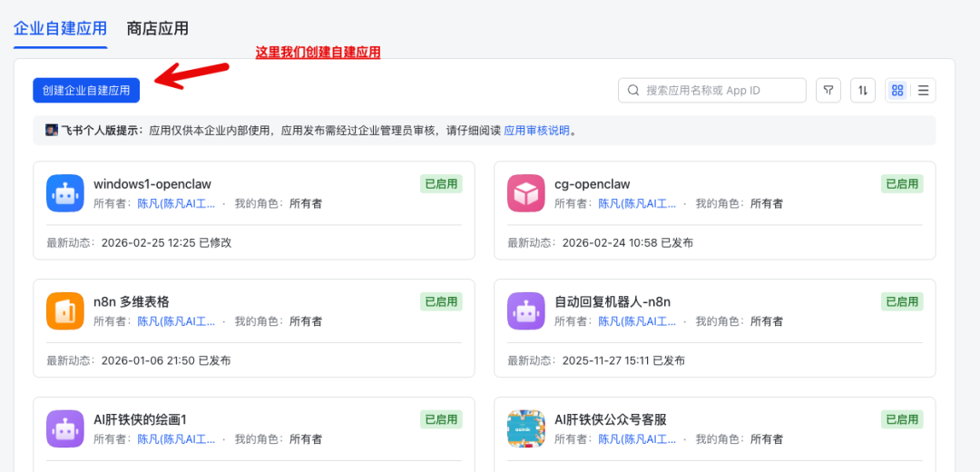Image resolution: width=980 pixels, height=472 pixels.
Task: Click the 飞书个人版提示 avatar icon
Action: tap(52, 131)
